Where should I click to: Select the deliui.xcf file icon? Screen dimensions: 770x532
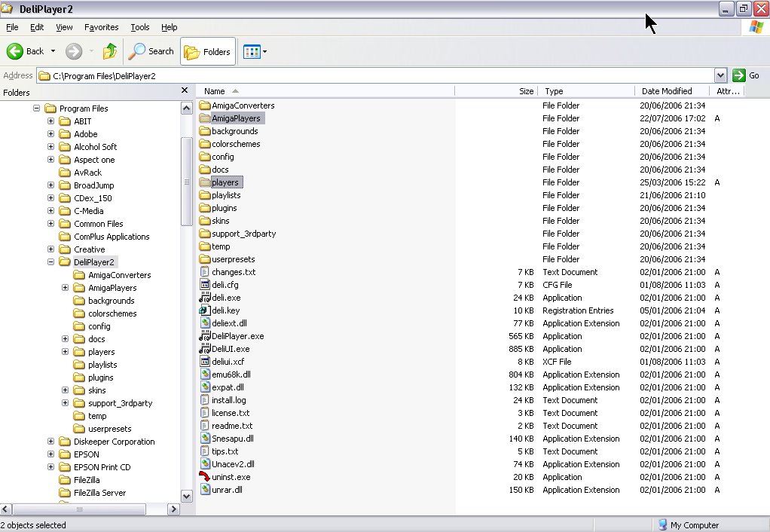[x=205, y=362]
